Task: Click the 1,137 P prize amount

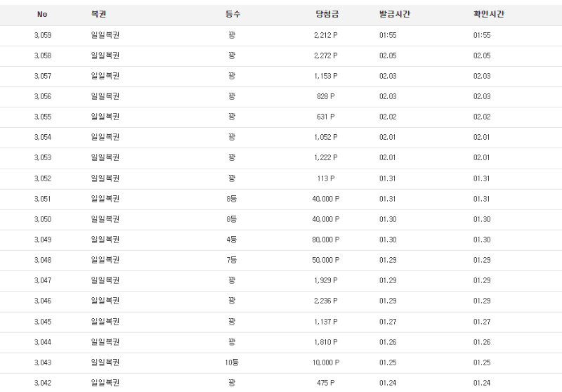Action: [326, 322]
